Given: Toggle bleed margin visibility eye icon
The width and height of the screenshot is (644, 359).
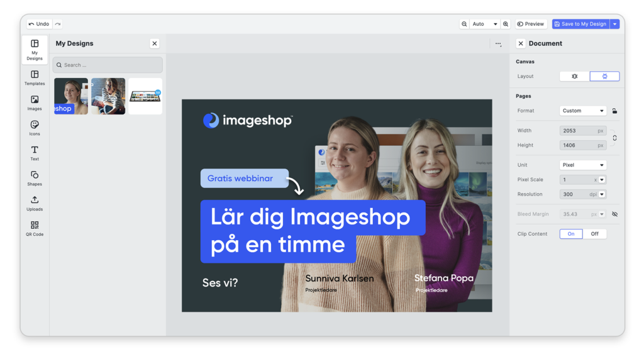Looking at the screenshot, I should [x=614, y=214].
